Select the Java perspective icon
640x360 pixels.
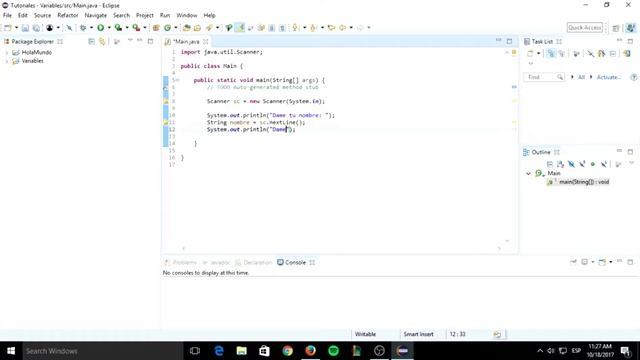click(x=631, y=28)
